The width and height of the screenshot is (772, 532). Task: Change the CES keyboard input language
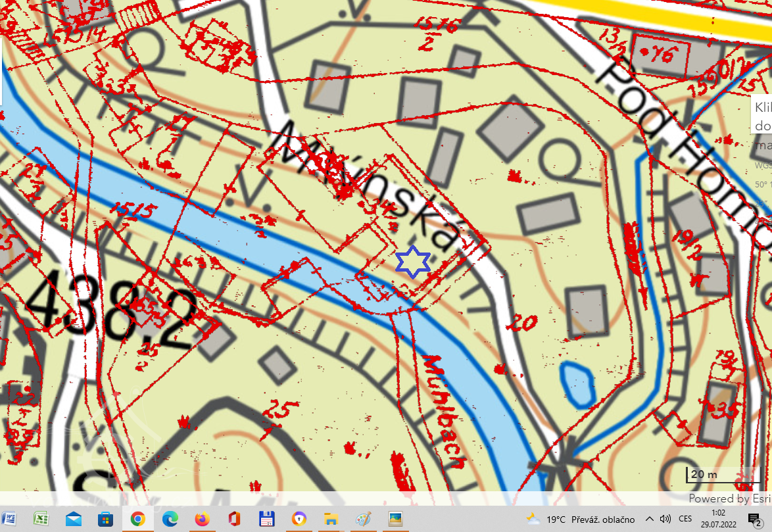(685, 519)
